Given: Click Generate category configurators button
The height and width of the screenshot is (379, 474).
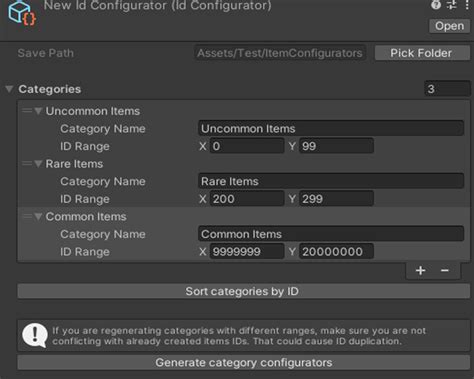Looking at the screenshot, I should point(244,362).
